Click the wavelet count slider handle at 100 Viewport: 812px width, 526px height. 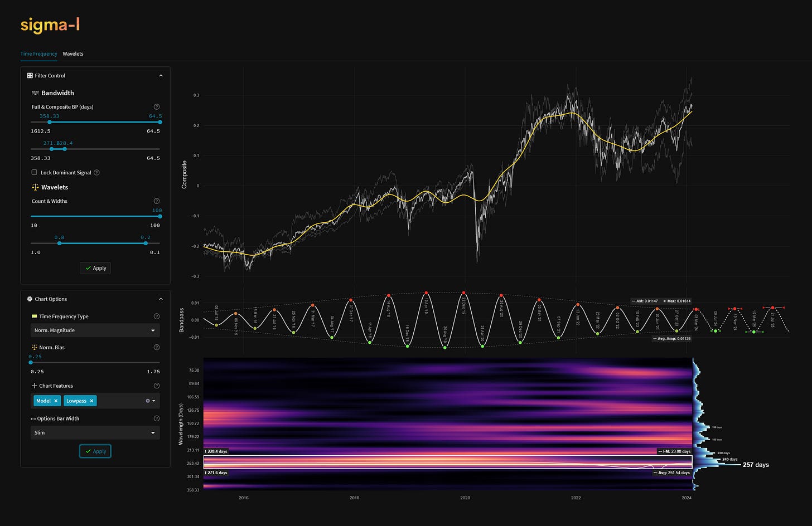click(160, 216)
